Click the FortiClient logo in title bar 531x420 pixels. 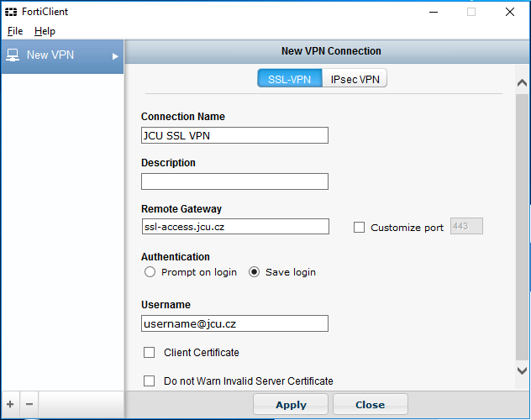click(x=11, y=13)
